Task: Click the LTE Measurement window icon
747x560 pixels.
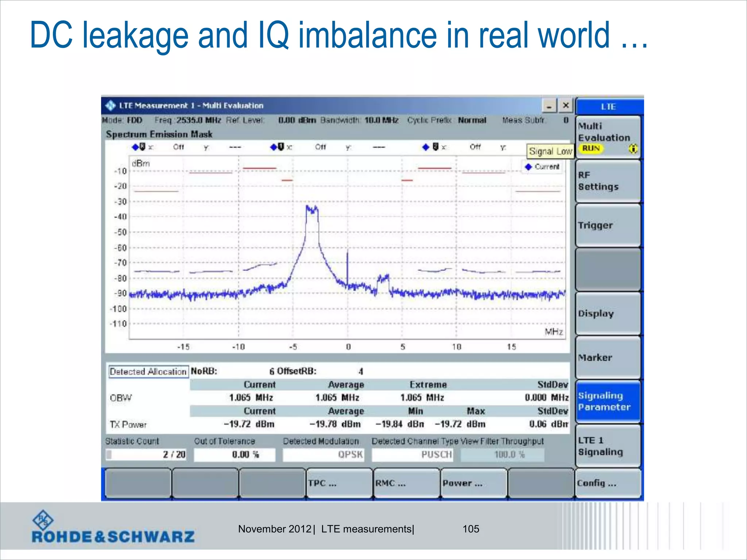Action: click(111, 105)
